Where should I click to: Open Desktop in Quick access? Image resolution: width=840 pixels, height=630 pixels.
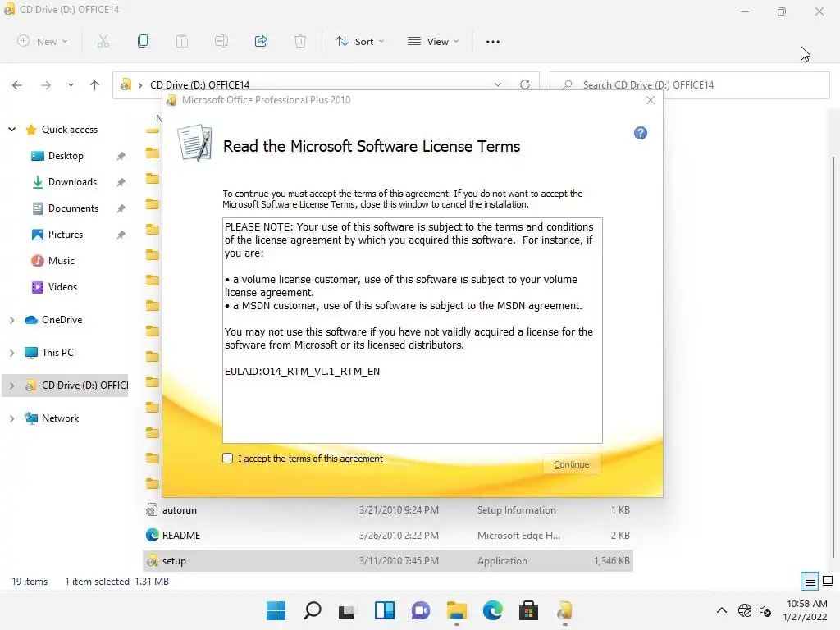pos(66,156)
